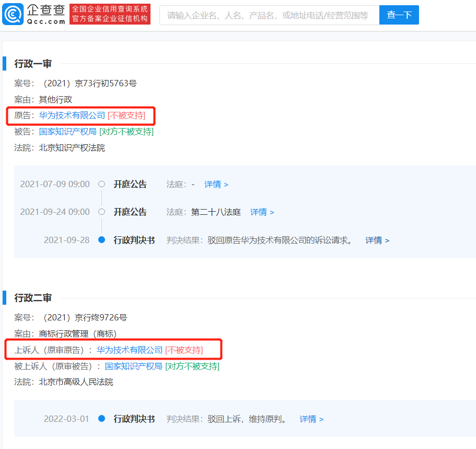476x449 pixels.
Task: Click the red 不被支持 tag in 行政一审
Action: pos(126,116)
